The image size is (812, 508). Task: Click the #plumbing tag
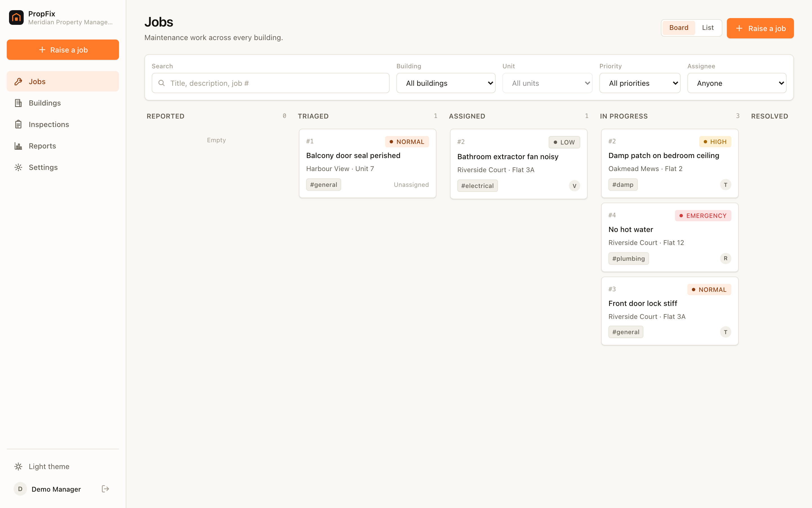pyautogui.click(x=628, y=259)
